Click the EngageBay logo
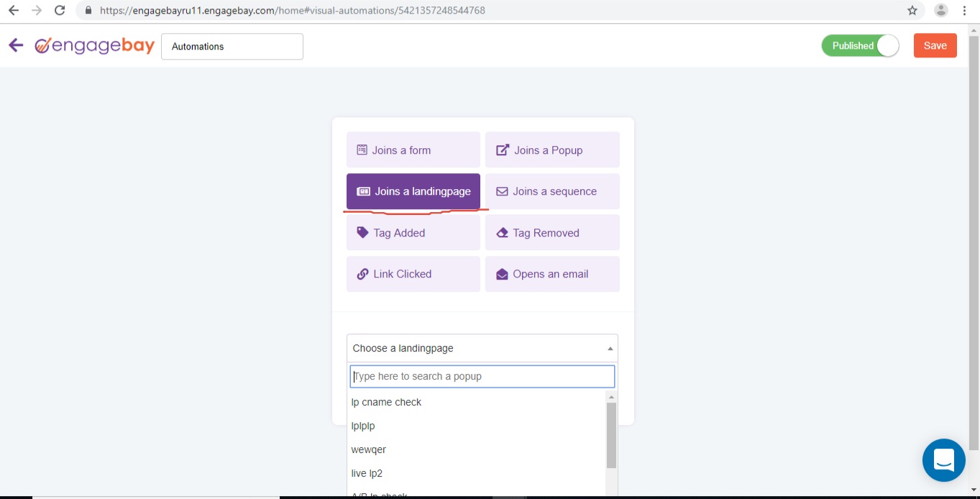 [x=95, y=46]
